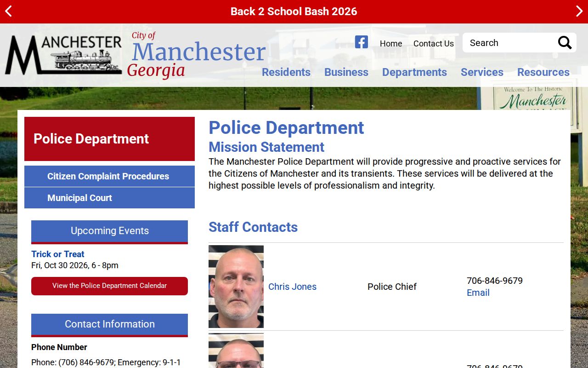This screenshot has width=588, height=368.
Task: Open the Manchester locomotive logo homepage
Action: coord(63,55)
